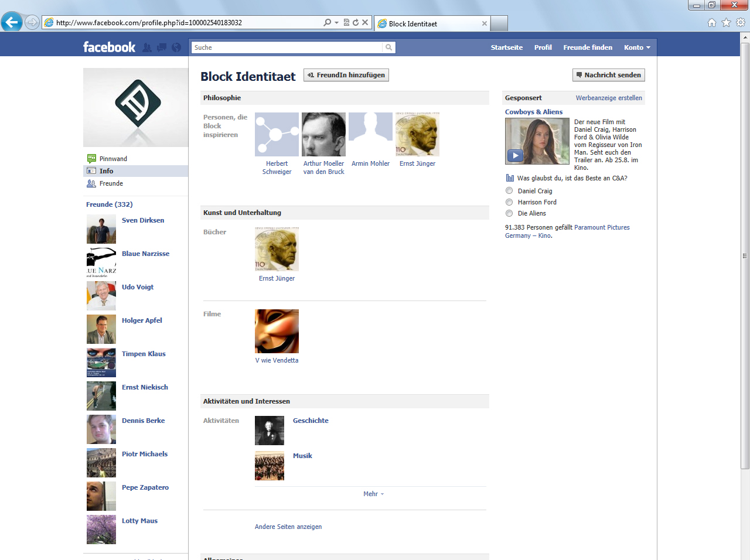This screenshot has height=560, width=750.
Task: Expand the Konto dropdown menu
Action: click(637, 47)
